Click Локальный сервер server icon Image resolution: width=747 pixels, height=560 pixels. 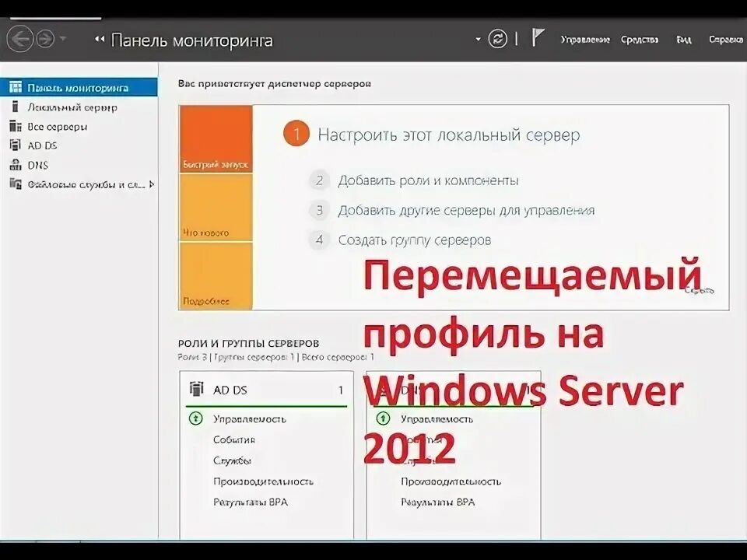pyautogui.click(x=16, y=107)
